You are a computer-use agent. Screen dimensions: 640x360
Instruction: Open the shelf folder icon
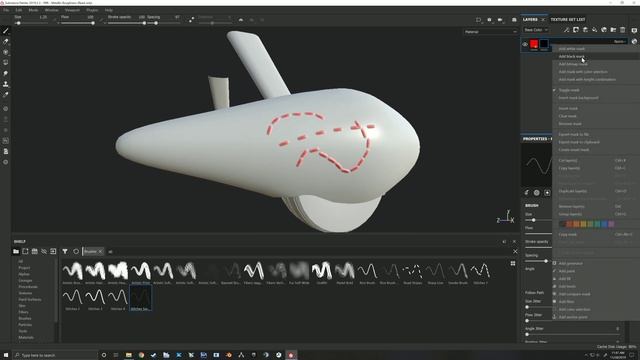click(16, 251)
